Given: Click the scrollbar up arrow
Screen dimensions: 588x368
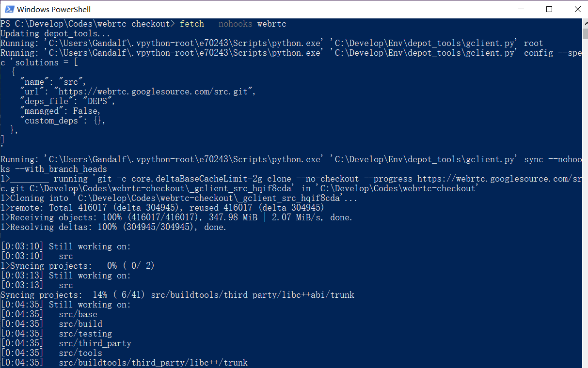Looking at the screenshot, I should click(584, 23).
